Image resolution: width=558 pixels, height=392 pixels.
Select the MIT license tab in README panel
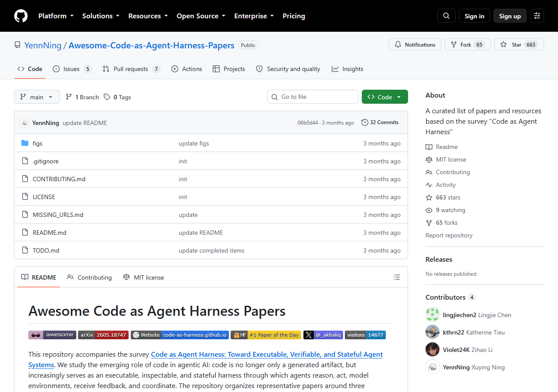pyautogui.click(x=143, y=277)
